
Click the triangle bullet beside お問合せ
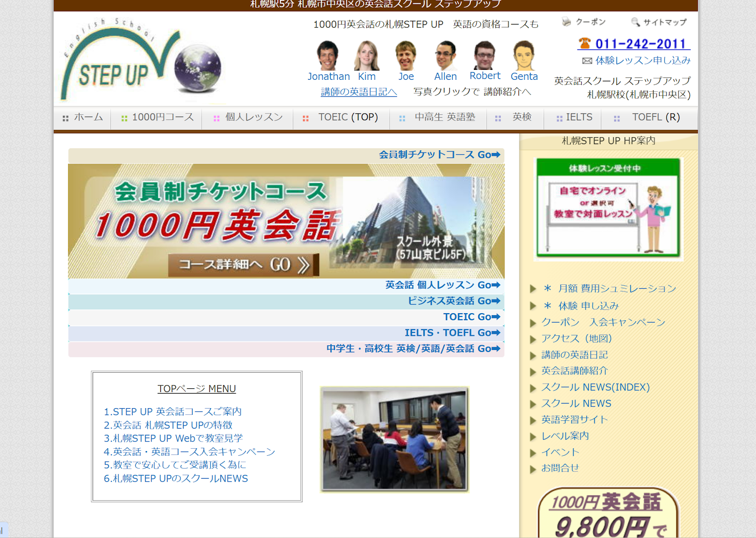click(533, 469)
